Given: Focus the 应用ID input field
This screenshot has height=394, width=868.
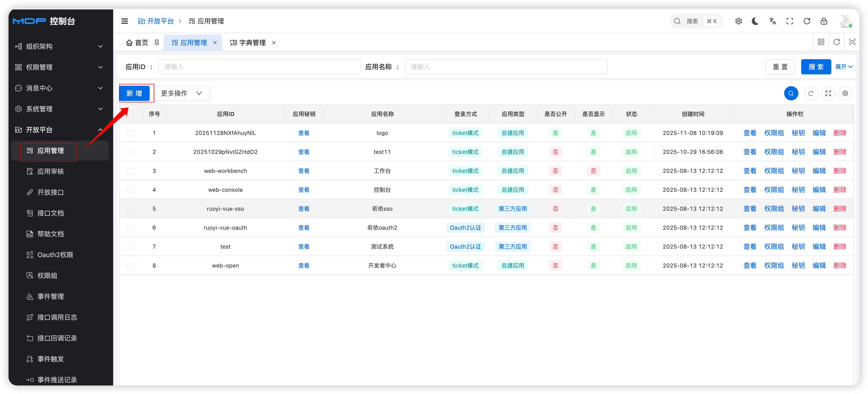Looking at the screenshot, I should (259, 67).
